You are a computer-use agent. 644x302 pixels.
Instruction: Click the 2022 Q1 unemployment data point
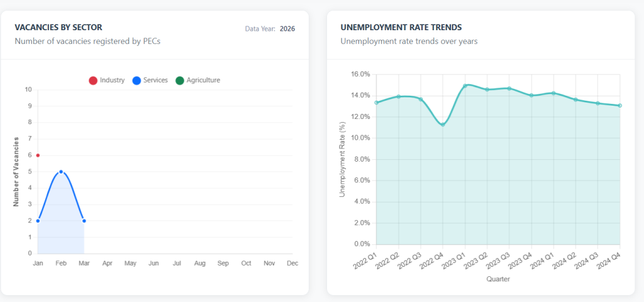[376, 103]
